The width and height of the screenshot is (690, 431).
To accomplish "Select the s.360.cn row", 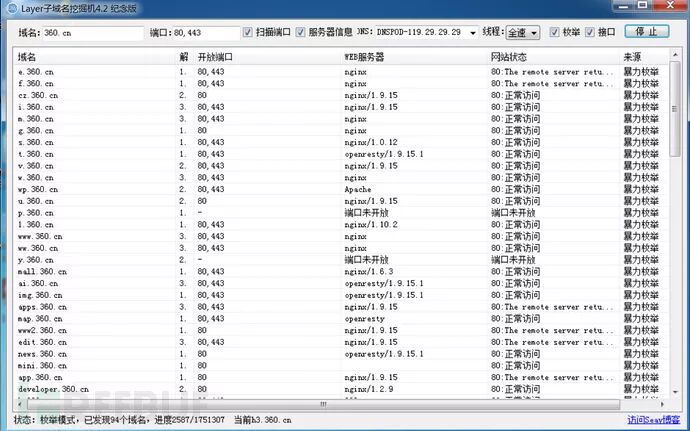I will click(x=341, y=142).
